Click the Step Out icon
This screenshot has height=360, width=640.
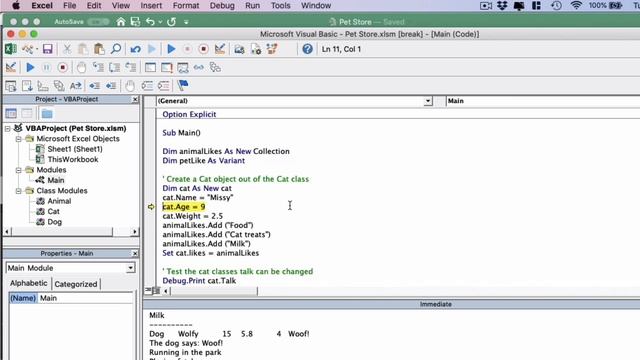131,67
